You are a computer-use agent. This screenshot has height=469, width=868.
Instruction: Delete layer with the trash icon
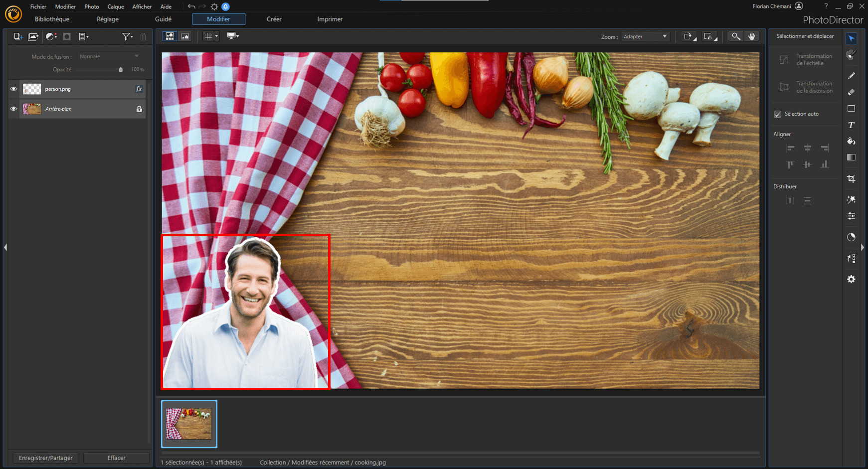pos(143,36)
